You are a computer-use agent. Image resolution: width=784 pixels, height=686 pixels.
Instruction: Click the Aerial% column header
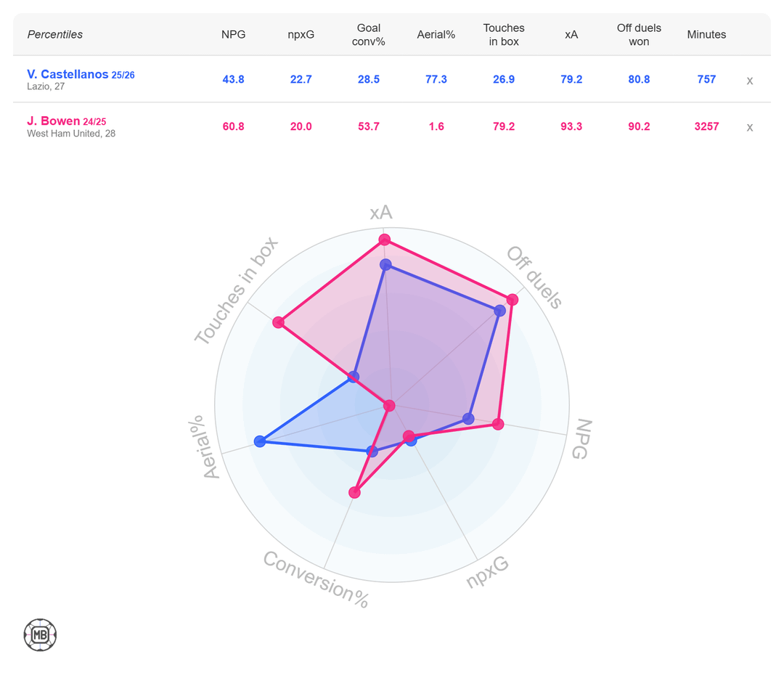436,35
